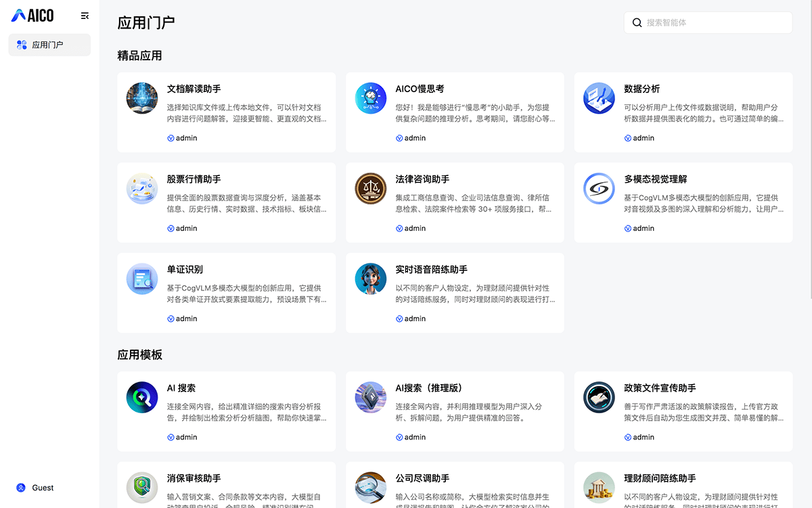Open the 实时语音陪练助手 avatar icon
Screen dimensions: 812x508
coord(371,278)
